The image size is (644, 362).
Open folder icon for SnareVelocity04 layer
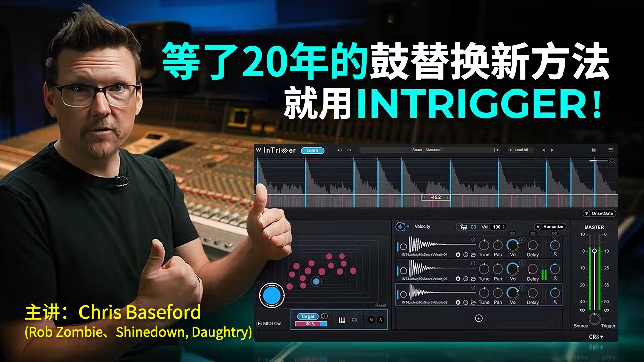pos(473,255)
